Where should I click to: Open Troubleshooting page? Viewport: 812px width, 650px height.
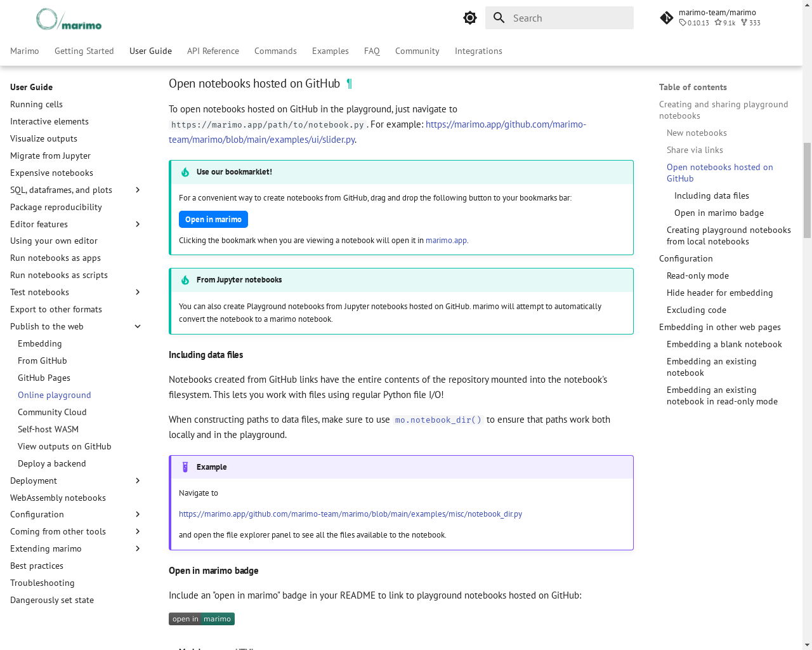point(43,583)
